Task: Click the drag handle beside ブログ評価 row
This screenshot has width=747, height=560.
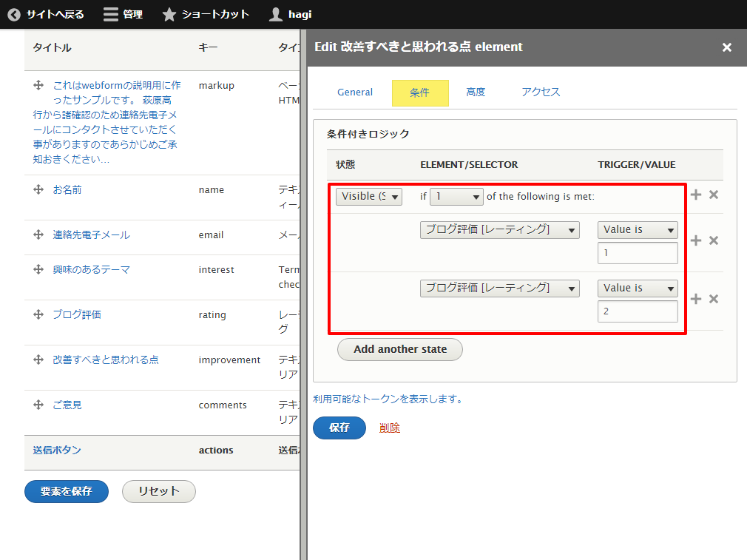Action: coord(38,314)
